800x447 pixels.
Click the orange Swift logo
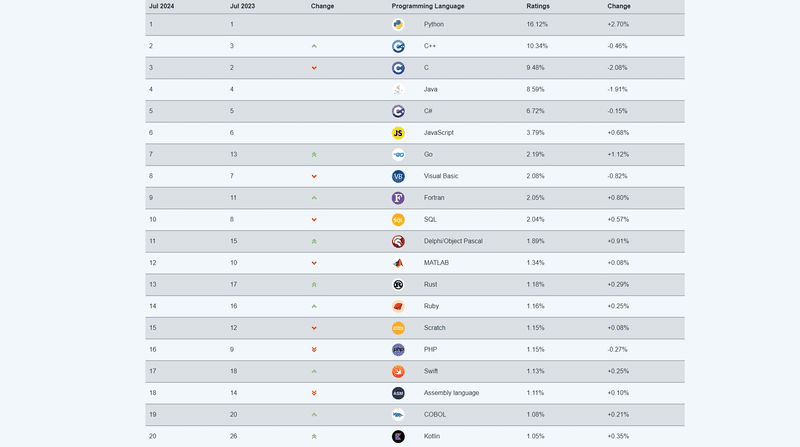[398, 372]
